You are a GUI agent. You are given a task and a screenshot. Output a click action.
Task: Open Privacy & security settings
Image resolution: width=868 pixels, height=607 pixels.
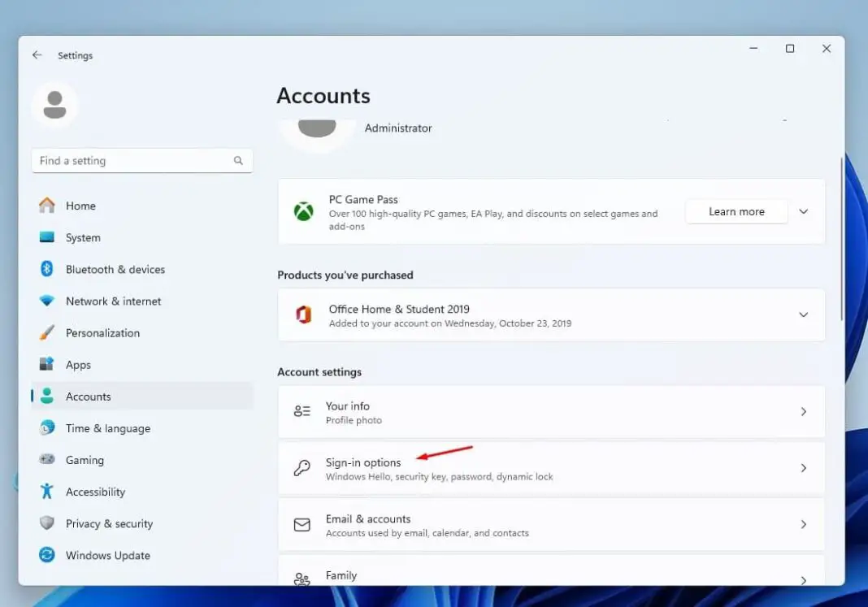pyautogui.click(x=49, y=523)
